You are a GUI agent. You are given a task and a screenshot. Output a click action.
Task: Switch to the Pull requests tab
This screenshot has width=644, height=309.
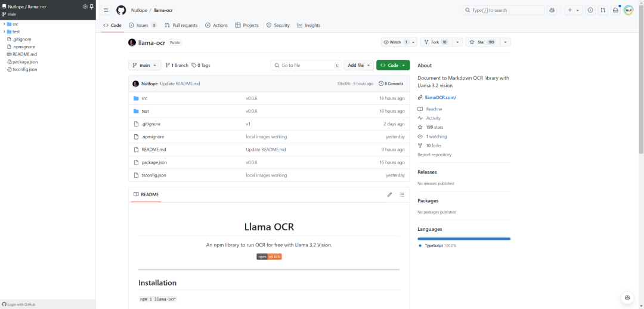tap(181, 26)
